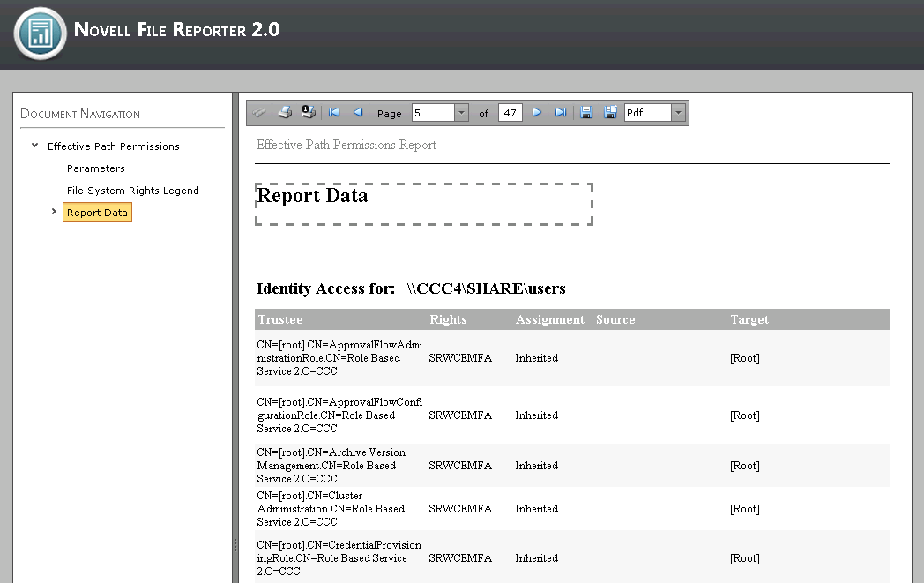Expand the Report Data tree node arrow
This screenshot has width=924, height=583.
coord(54,211)
